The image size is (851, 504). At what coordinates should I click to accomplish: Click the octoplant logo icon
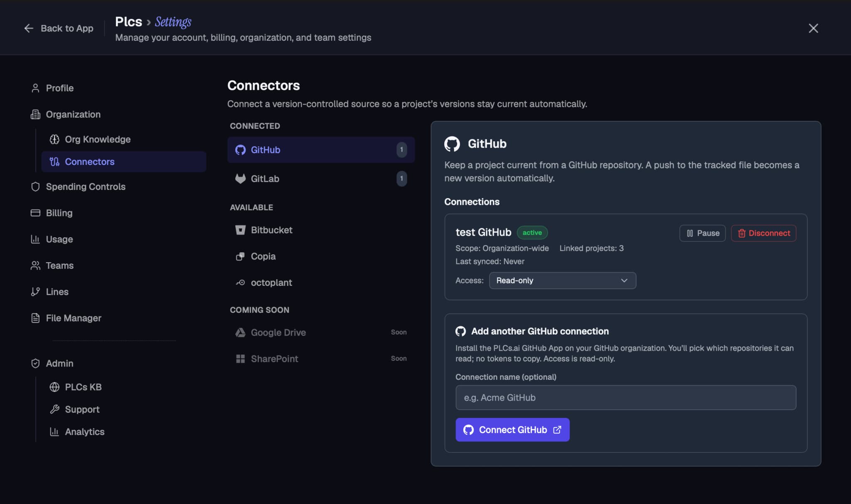[x=240, y=283]
